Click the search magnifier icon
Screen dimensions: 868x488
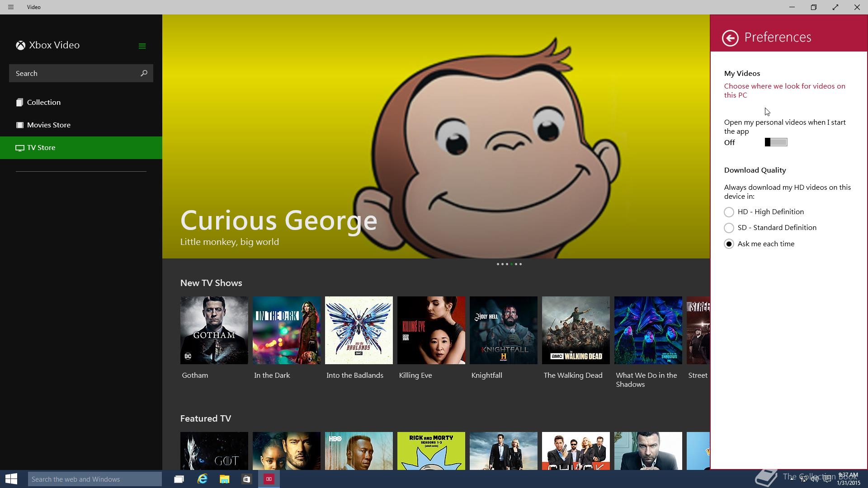click(144, 73)
